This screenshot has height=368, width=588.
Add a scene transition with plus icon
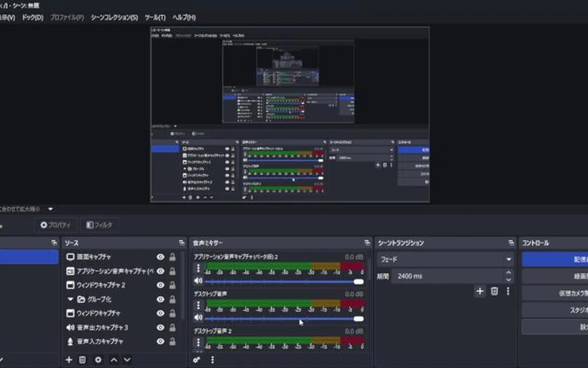tap(480, 291)
